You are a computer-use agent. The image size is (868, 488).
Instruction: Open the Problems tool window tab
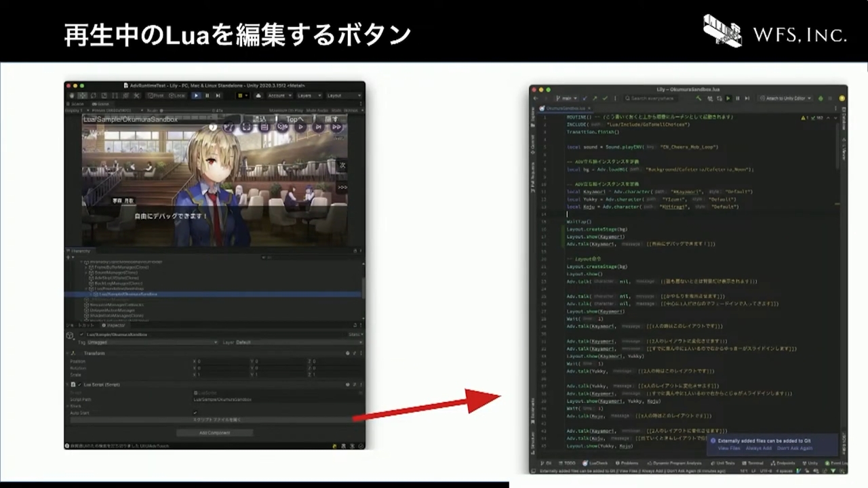pyautogui.click(x=626, y=463)
